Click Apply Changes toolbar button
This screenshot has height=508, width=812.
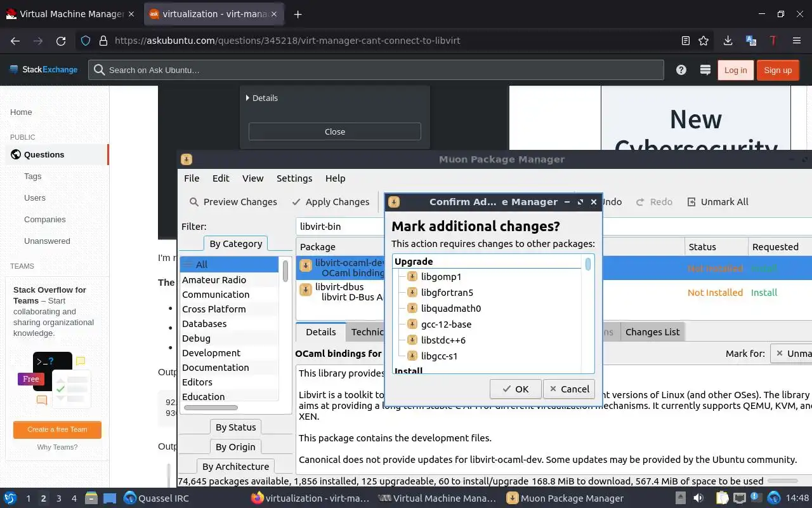click(330, 202)
